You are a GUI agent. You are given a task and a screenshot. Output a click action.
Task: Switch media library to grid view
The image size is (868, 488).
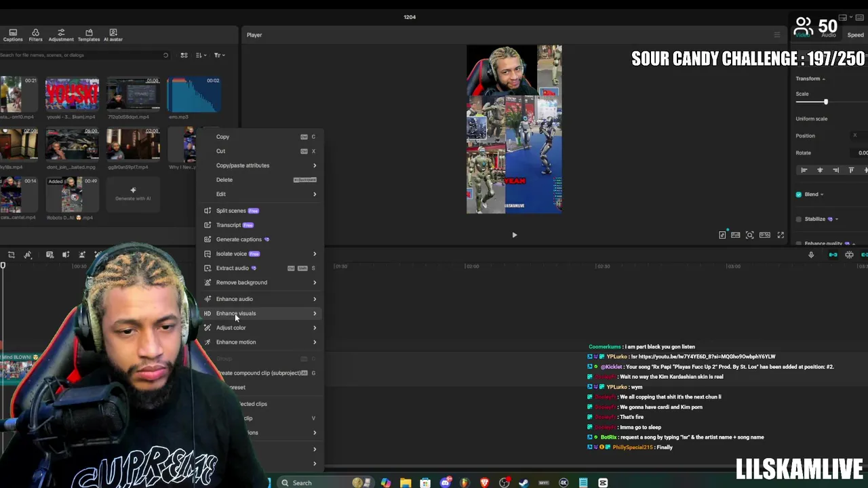point(184,55)
